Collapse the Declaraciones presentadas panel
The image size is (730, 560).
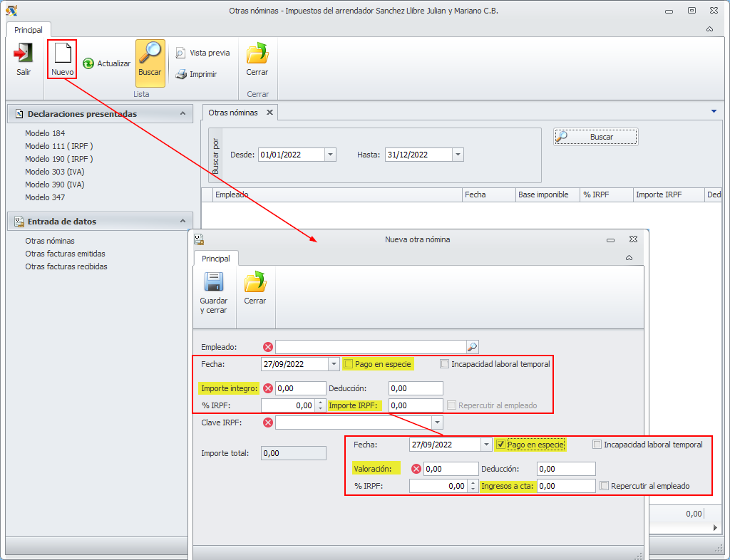(x=183, y=113)
